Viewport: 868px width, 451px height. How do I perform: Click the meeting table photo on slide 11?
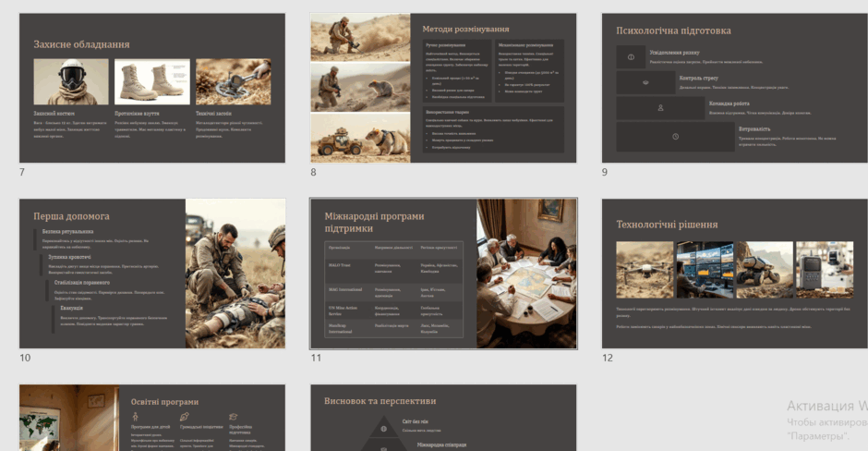coord(526,274)
